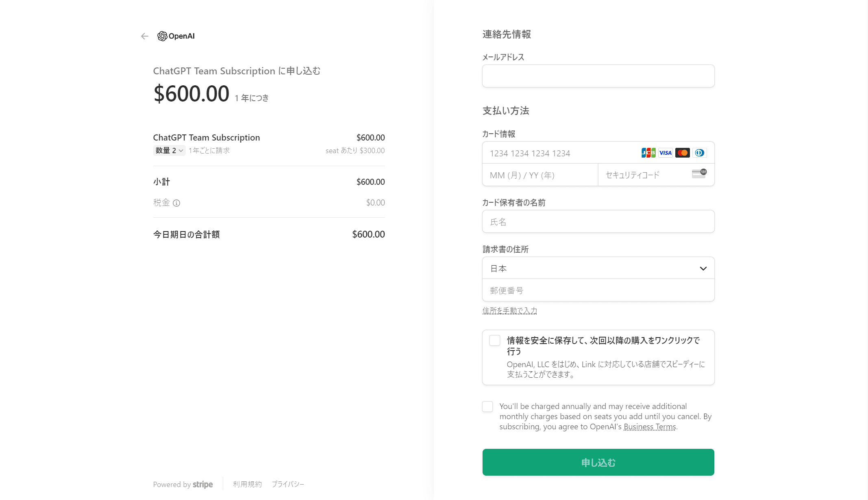This screenshot has height=500, width=868.
Task: Click the card number input field
Action: click(x=561, y=153)
